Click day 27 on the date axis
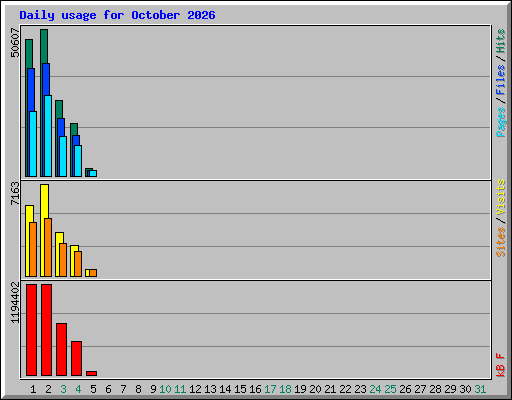 pos(420,389)
